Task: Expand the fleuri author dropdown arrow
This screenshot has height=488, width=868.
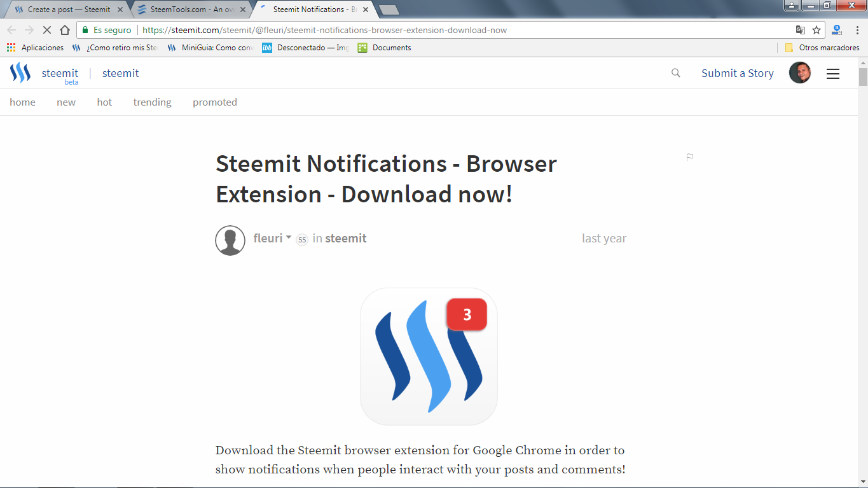Action: click(x=289, y=238)
